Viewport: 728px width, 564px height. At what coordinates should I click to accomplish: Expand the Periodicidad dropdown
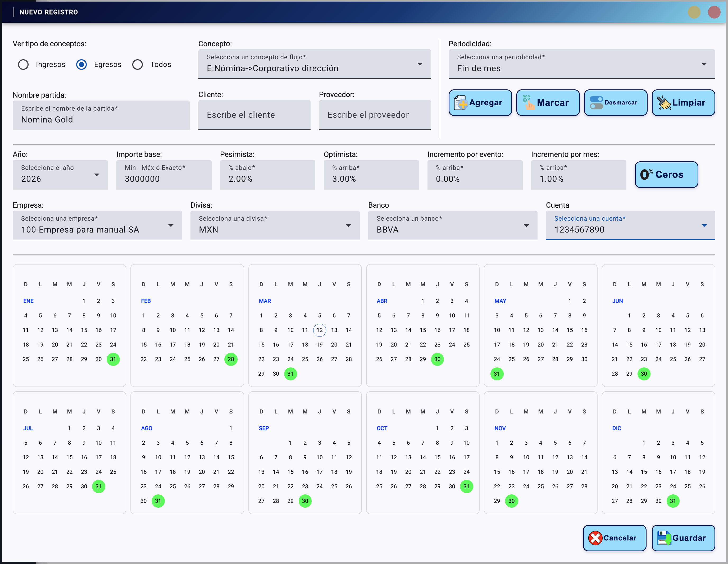click(581, 64)
